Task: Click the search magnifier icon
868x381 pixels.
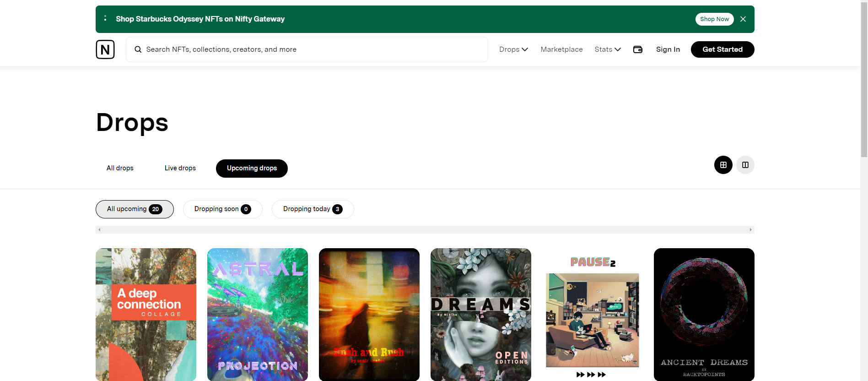Action: [x=138, y=49]
